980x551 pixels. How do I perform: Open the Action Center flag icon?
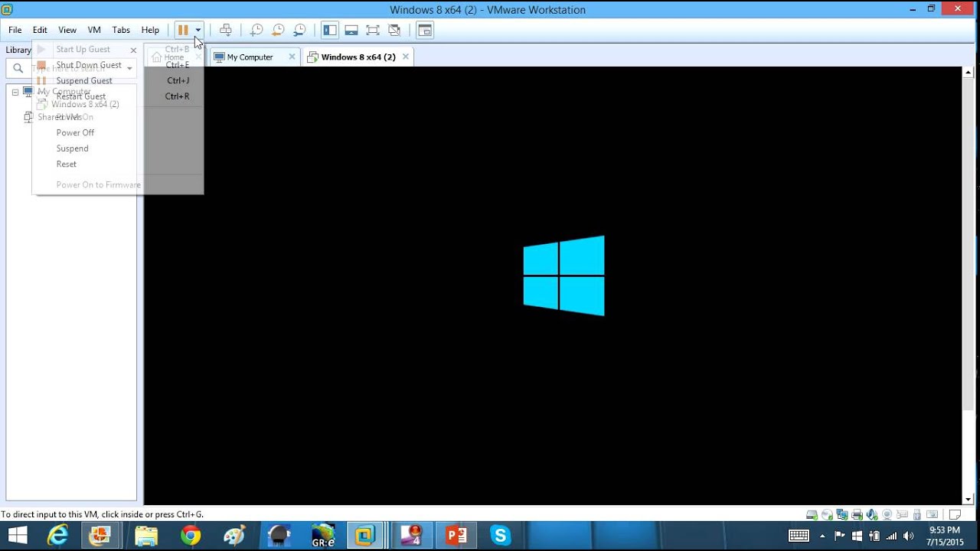coord(840,536)
